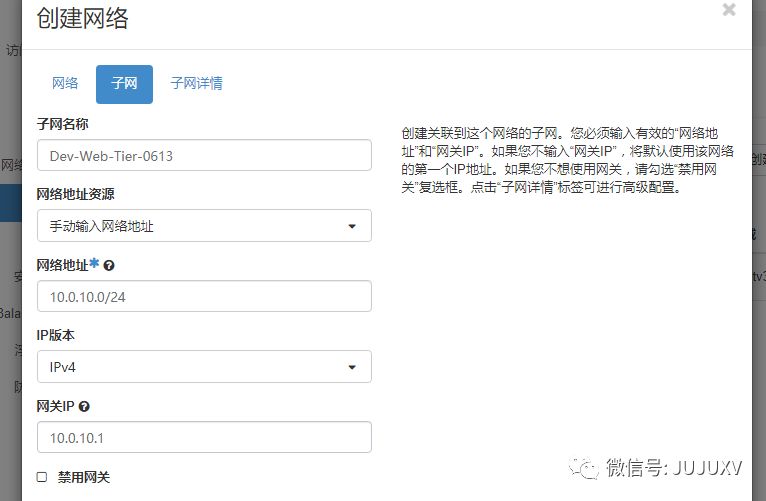
Task: Open the IP版本 dropdown showing IPv4
Action: pyautogui.click(x=204, y=367)
